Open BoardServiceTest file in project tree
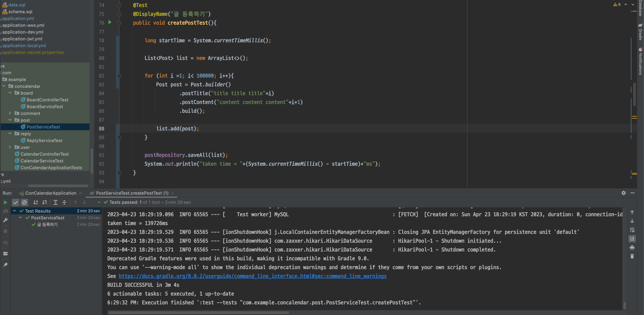Viewport: 644px width, 315px height. 45,106
